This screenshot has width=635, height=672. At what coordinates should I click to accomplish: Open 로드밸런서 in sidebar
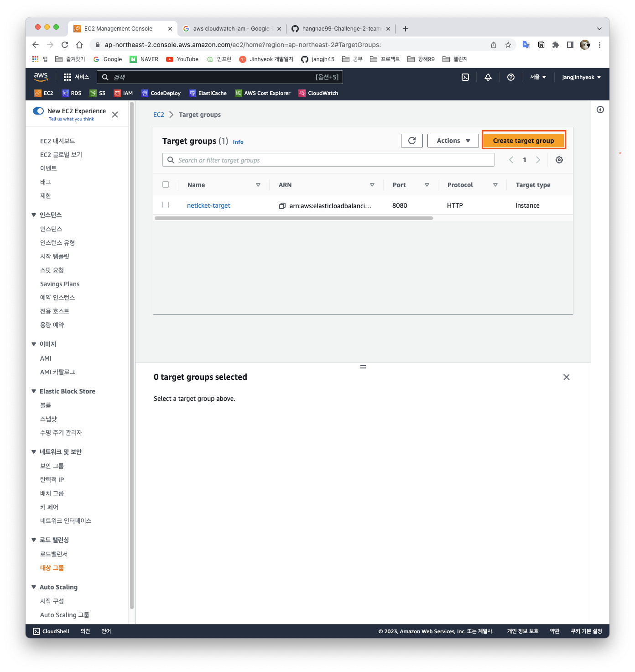[54, 554]
